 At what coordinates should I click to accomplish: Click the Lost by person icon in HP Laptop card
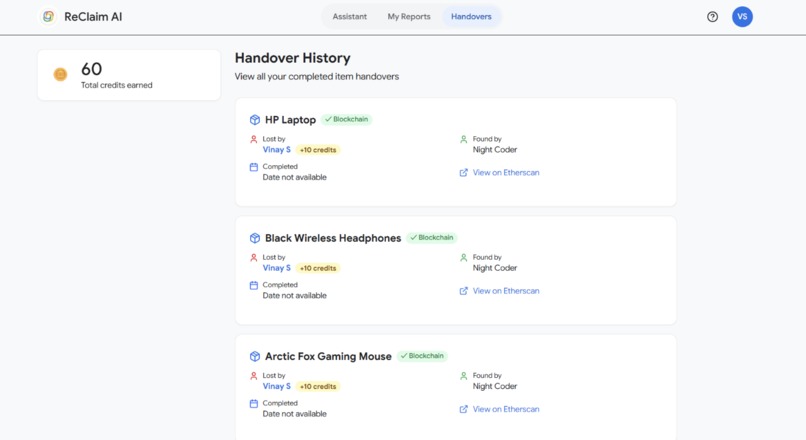(253, 139)
